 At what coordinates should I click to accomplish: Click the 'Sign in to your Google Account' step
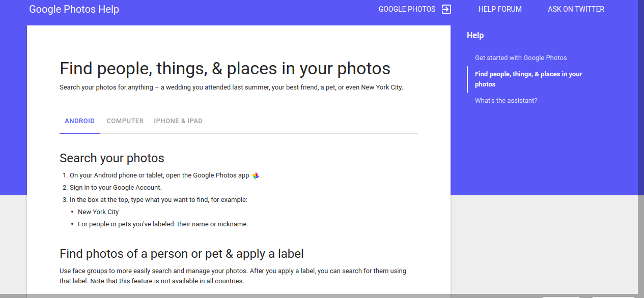pyautogui.click(x=116, y=188)
